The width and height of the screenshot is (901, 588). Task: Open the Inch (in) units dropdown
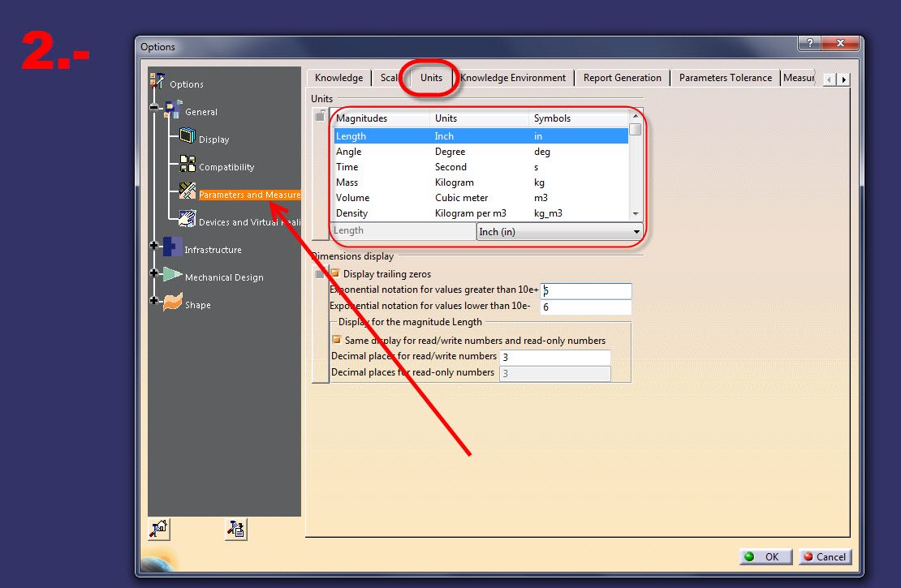tap(637, 231)
